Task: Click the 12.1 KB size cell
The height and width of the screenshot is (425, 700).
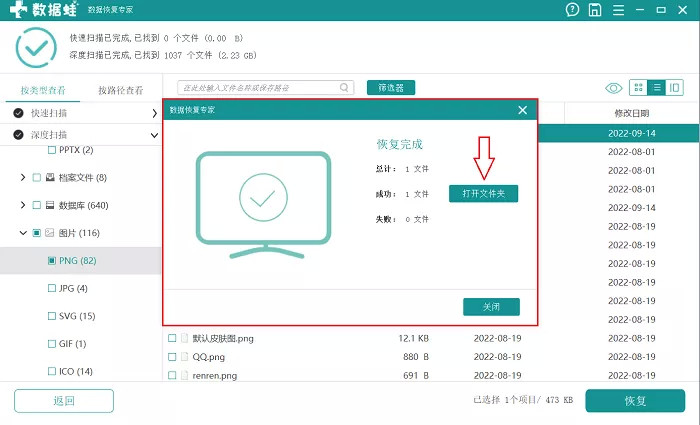Action: click(413, 338)
